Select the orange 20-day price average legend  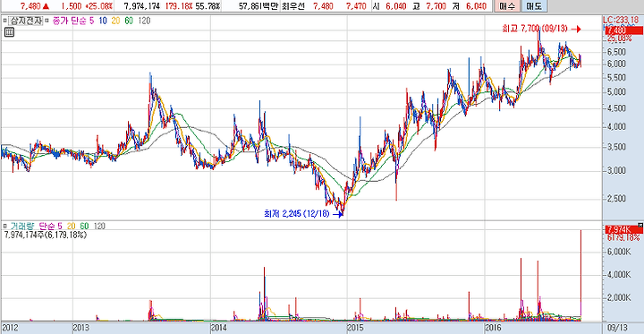point(115,21)
